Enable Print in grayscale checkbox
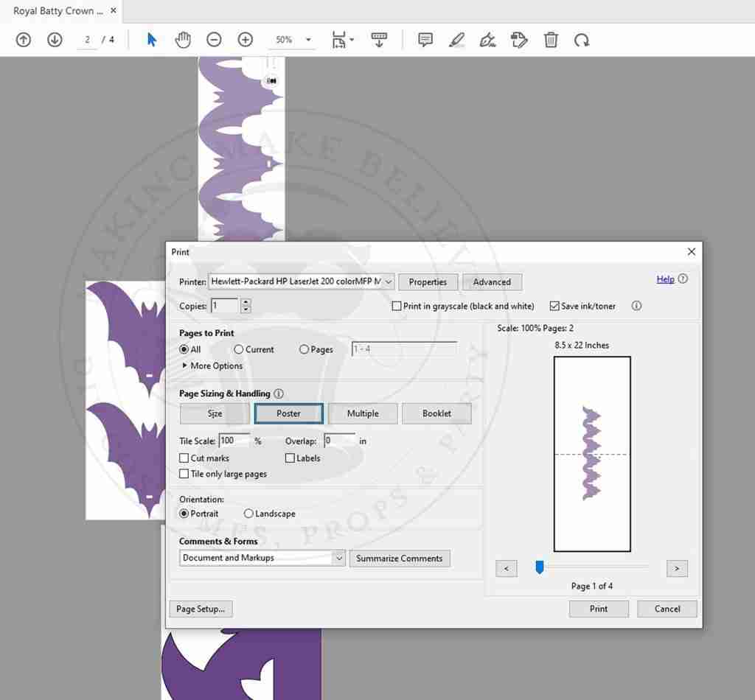 click(x=397, y=306)
